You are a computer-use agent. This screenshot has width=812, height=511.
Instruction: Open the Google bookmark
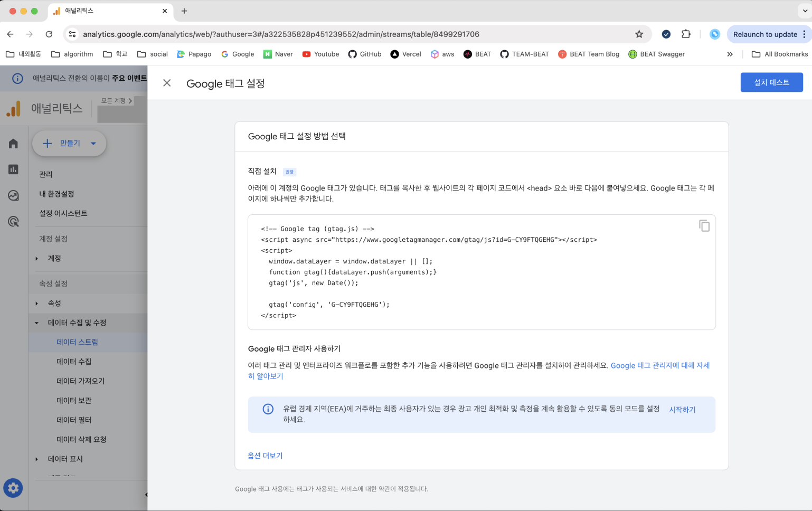click(238, 54)
